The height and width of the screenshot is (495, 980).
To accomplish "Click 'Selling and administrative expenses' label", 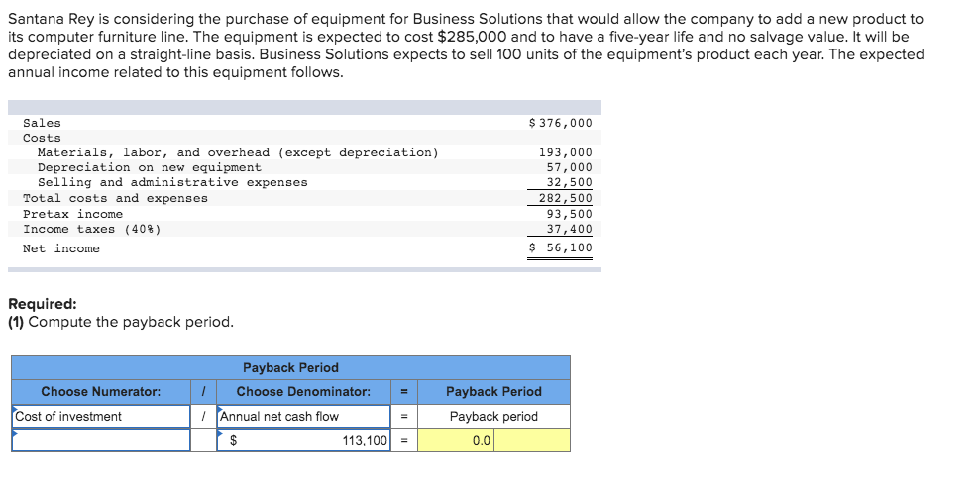I will 172,182.
